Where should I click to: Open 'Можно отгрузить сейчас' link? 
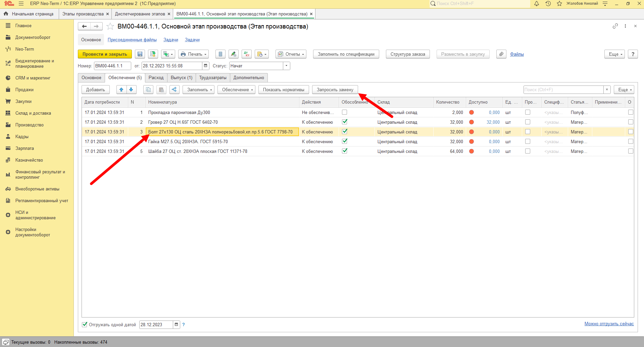click(609, 324)
